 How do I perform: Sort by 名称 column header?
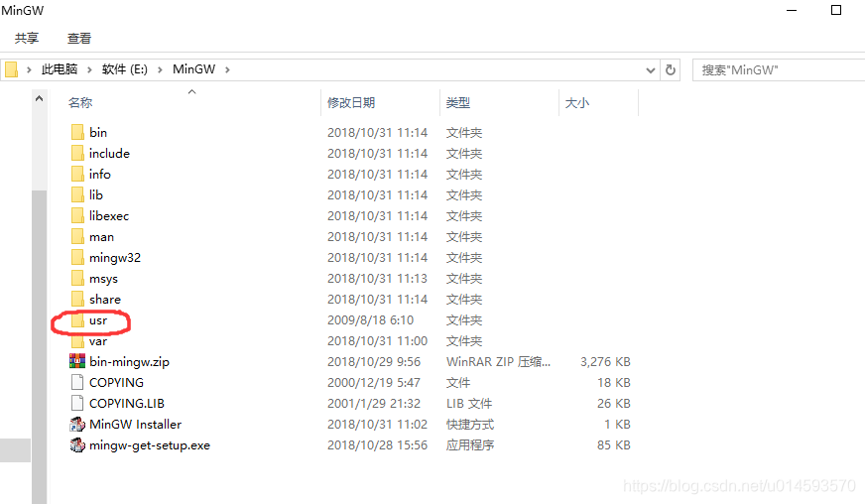tap(80, 102)
